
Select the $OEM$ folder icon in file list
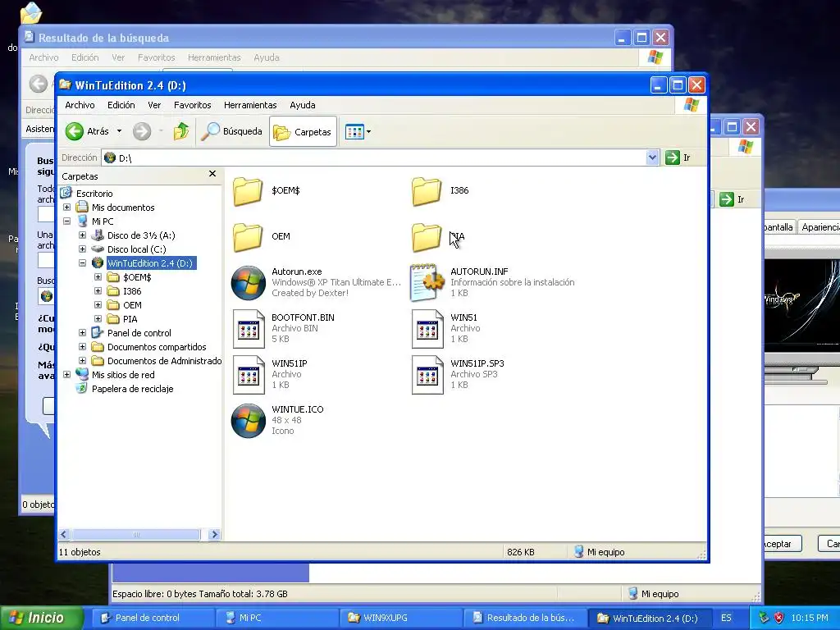tap(248, 191)
